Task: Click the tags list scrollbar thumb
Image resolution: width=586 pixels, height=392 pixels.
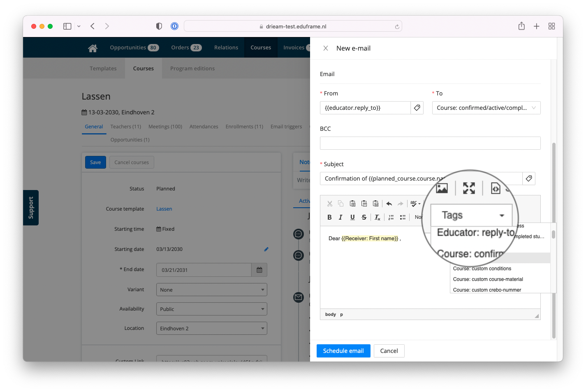Action: pyautogui.click(x=554, y=234)
